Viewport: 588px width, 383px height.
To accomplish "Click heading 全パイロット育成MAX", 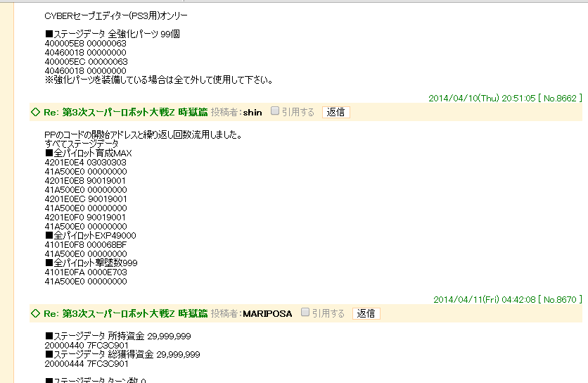I will 89,153.
